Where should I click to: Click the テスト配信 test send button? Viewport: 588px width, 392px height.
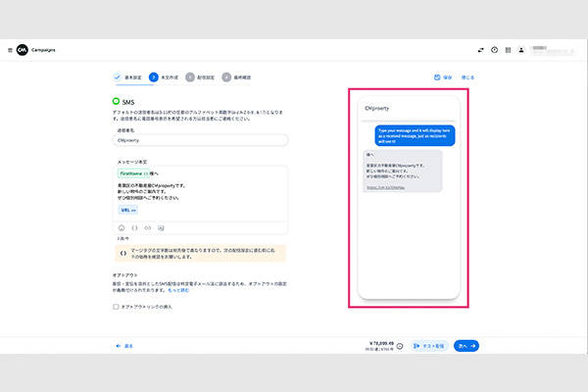pos(429,346)
